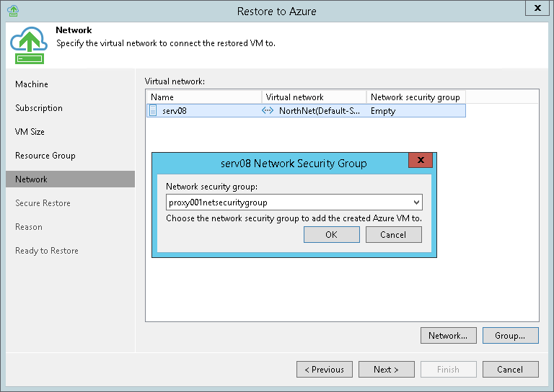554x392 pixels.
Task: Go to the Subscription wizard step
Action: [x=39, y=108]
